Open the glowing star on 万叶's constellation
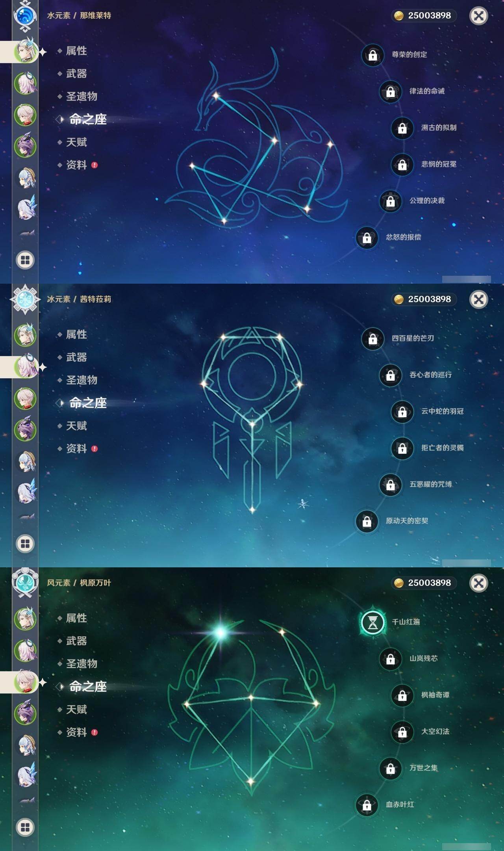504x851 pixels. click(220, 633)
